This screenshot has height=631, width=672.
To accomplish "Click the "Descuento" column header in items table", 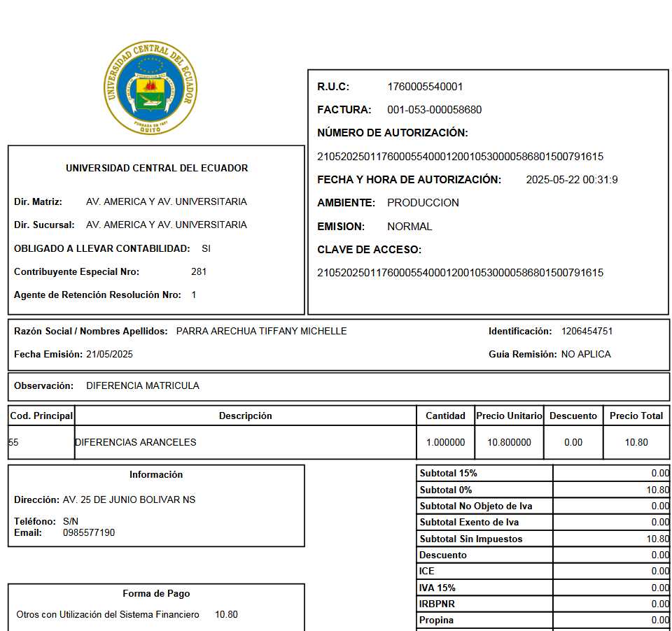I will coord(573,416).
